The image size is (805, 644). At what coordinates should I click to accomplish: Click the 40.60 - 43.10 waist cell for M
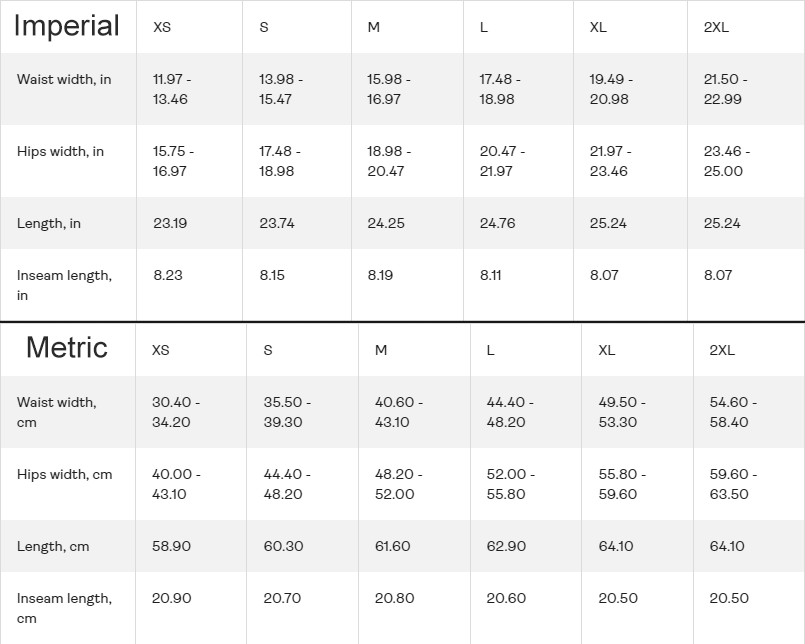tap(399, 412)
